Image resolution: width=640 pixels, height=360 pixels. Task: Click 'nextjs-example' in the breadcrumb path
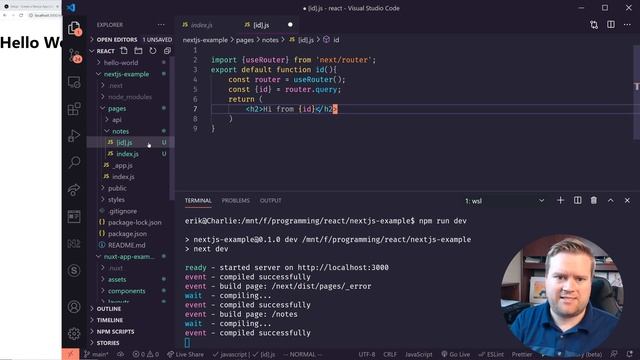point(205,40)
